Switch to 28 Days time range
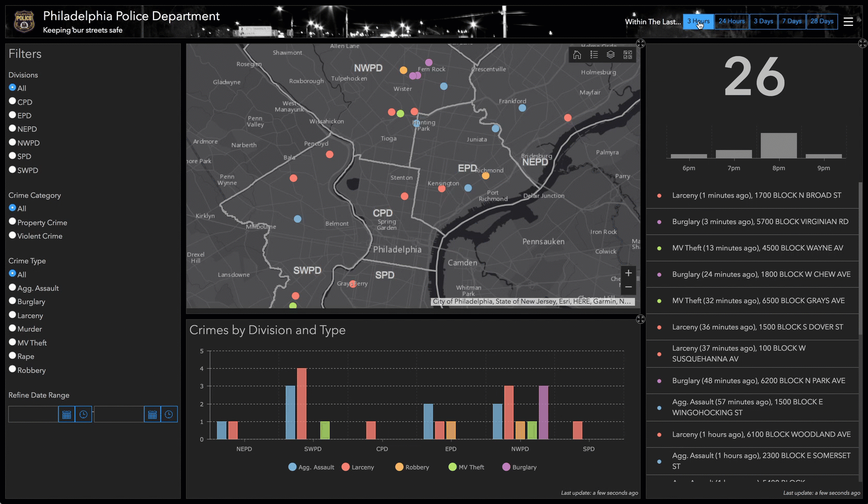The width and height of the screenshot is (868, 504). [x=822, y=21]
